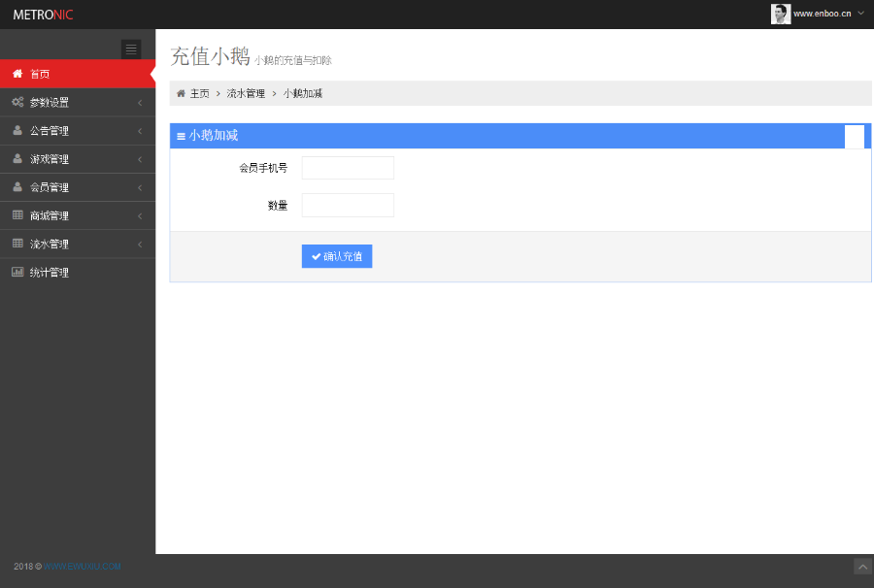Click the table icon beside 商城管理

click(17, 215)
